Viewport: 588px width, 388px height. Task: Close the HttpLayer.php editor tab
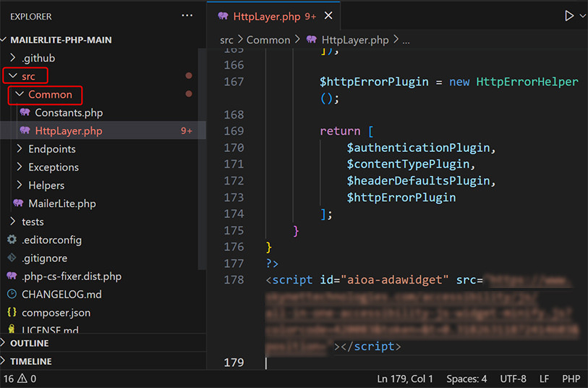(x=328, y=16)
